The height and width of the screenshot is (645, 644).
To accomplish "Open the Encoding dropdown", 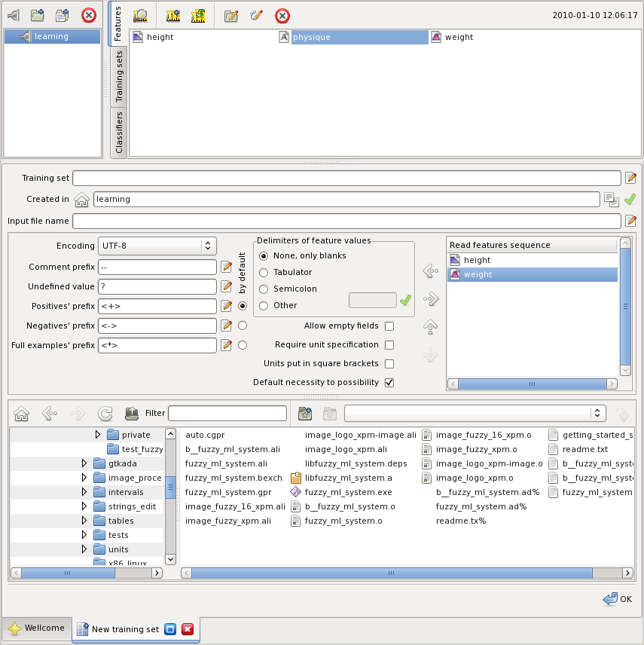I will [x=157, y=245].
